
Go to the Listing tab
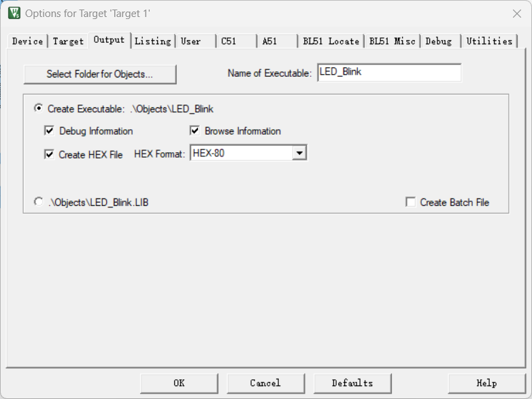point(152,41)
